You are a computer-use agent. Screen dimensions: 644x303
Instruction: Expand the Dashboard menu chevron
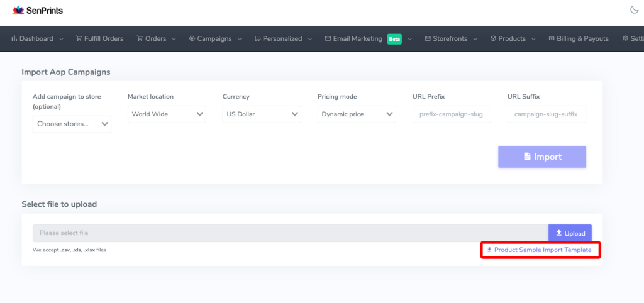pyautogui.click(x=61, y=39)
